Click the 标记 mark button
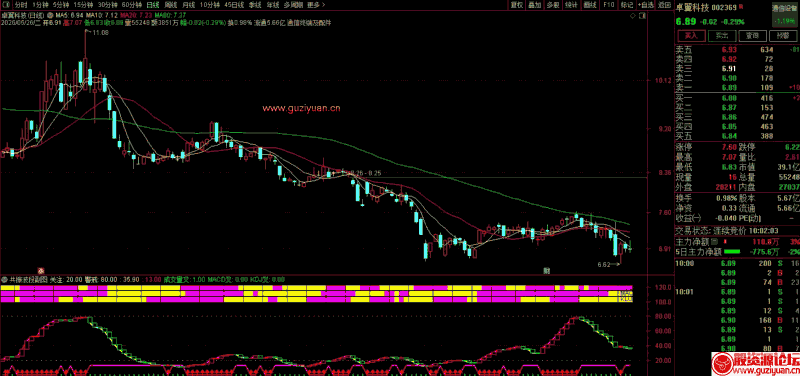This screenshot has width=800, height=376. [627, 5]
